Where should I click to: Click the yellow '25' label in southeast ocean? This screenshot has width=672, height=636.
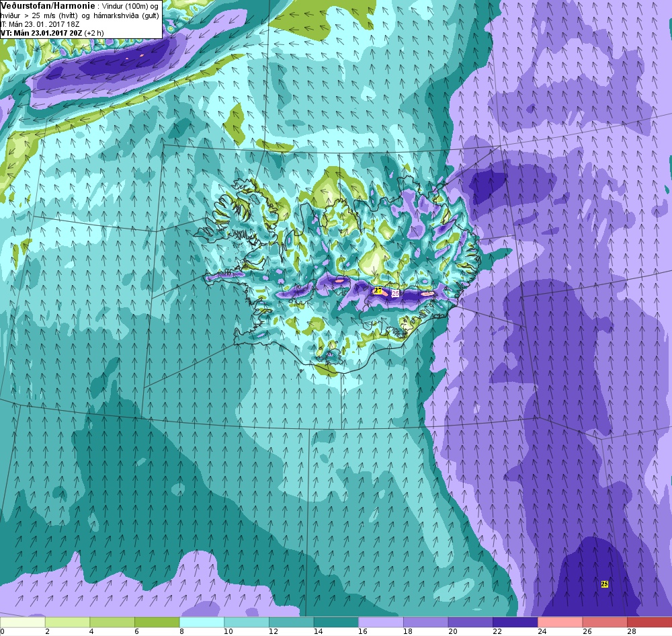[x=604, y=584]
